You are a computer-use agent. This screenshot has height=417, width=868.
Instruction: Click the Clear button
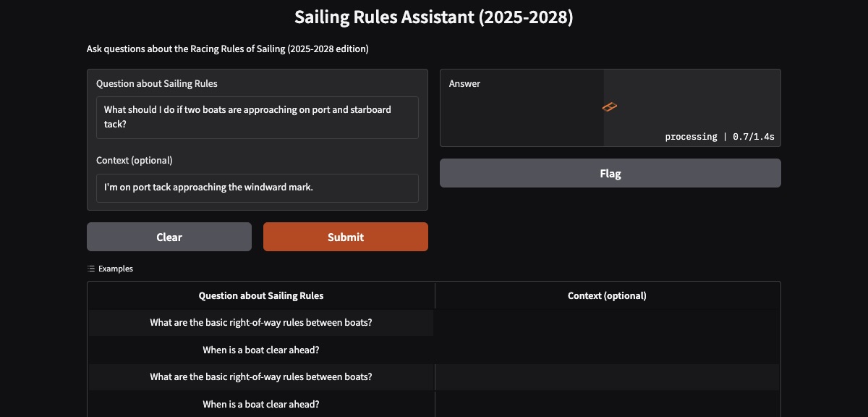pyautogui.click(x=169, y=237)
